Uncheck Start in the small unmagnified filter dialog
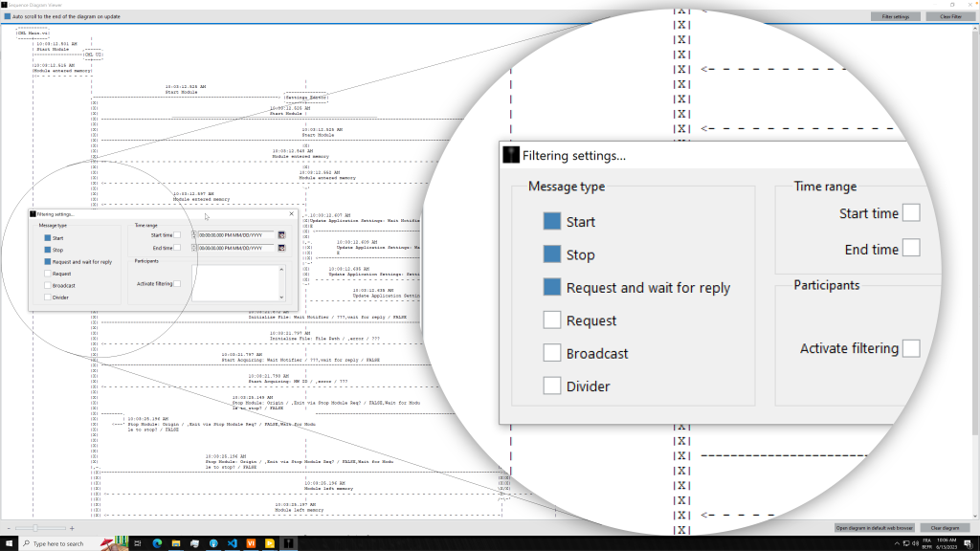980x551 pixels. tap(48, 238)
